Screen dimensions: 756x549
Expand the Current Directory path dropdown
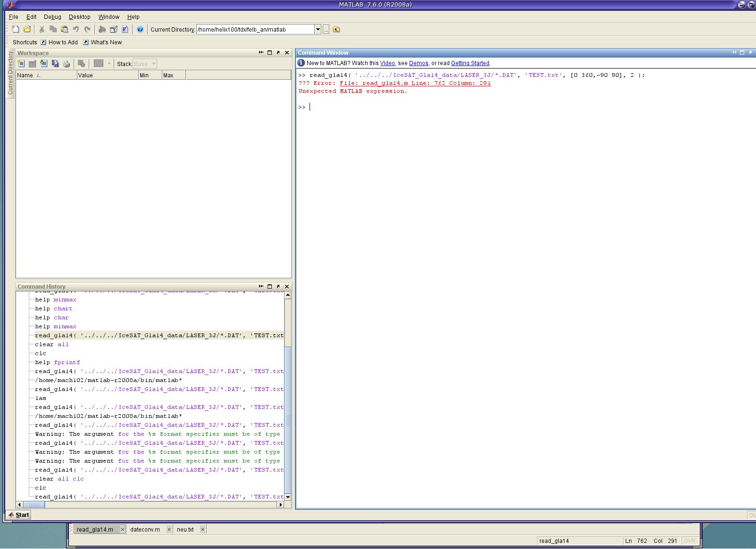point(318,29)
